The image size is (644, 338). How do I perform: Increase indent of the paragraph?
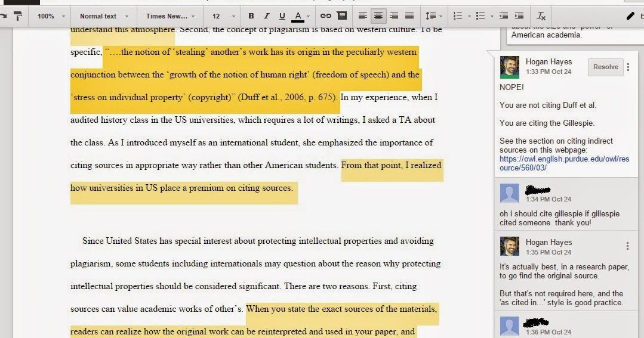(519, 16)
